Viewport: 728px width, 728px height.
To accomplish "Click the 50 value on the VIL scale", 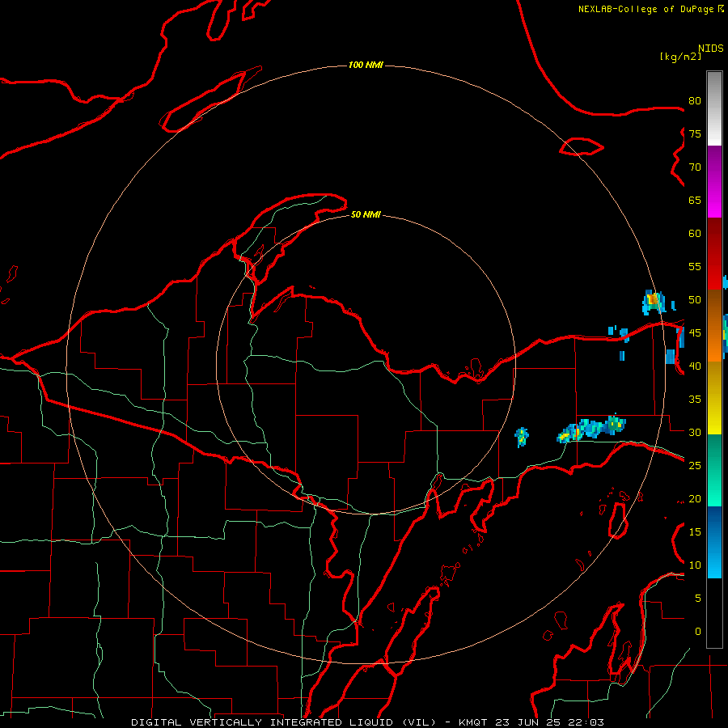I will (695, 300).
